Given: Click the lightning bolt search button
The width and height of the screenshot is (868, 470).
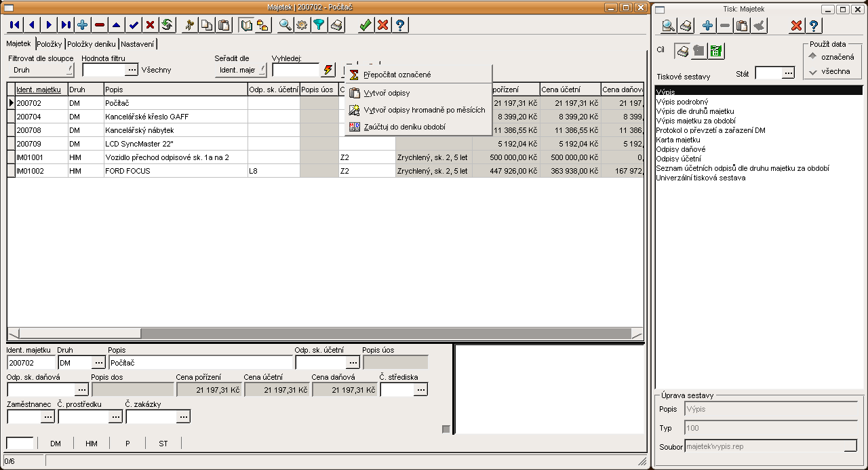Looking at the screenshot, I should 328,70.
